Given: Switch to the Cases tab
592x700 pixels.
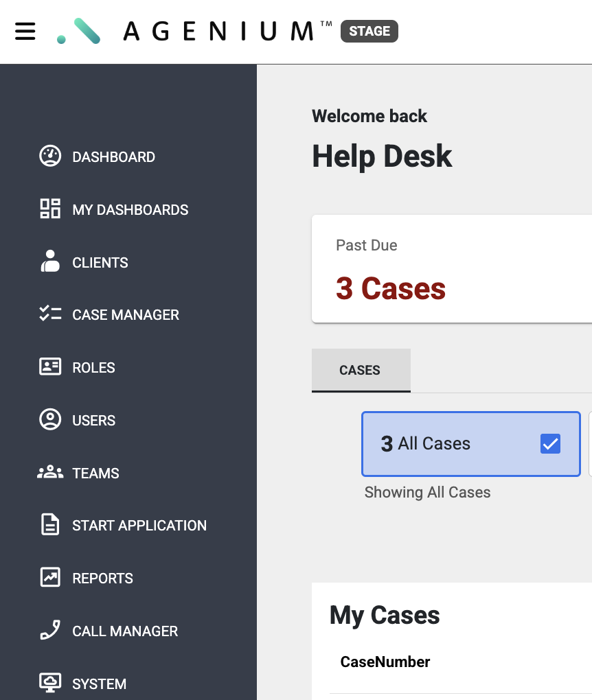Looking at the screenshot, I should tap(361, 370).
